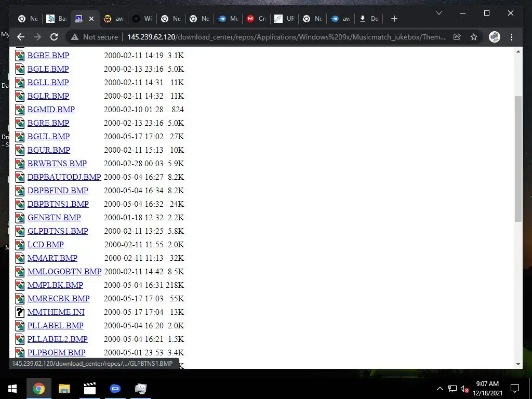532x399 pixels.
Task: Open a new tab with the plus button
Action: [394, 19]
